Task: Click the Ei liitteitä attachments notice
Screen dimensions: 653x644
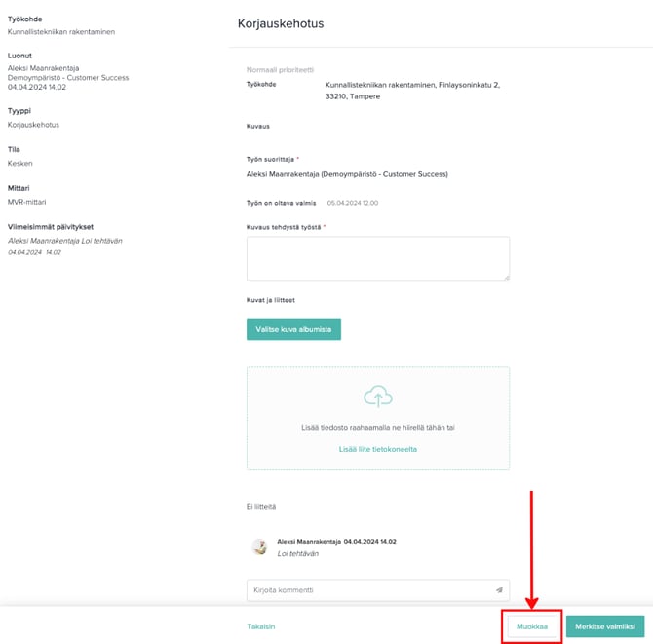Action: [261, 506]
